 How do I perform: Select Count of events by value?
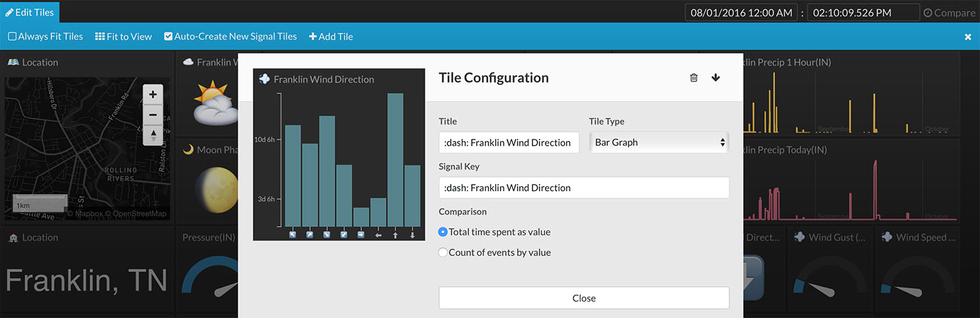point(443,252)
